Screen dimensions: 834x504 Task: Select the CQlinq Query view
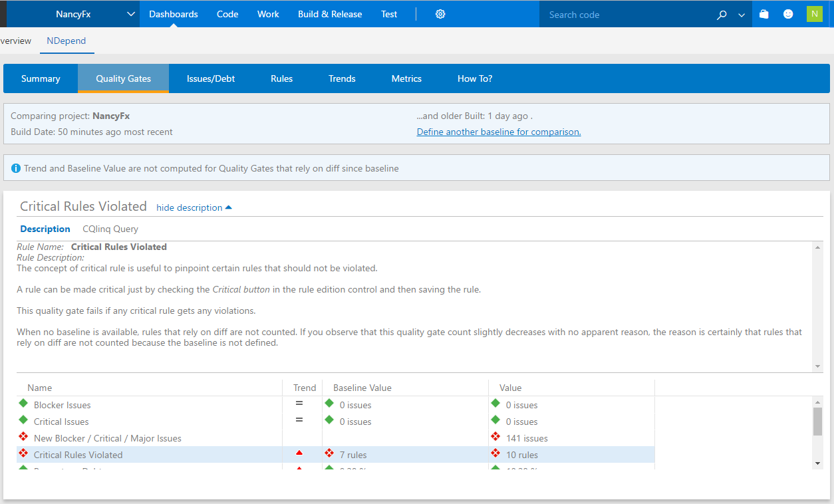(x=110, y=229)
